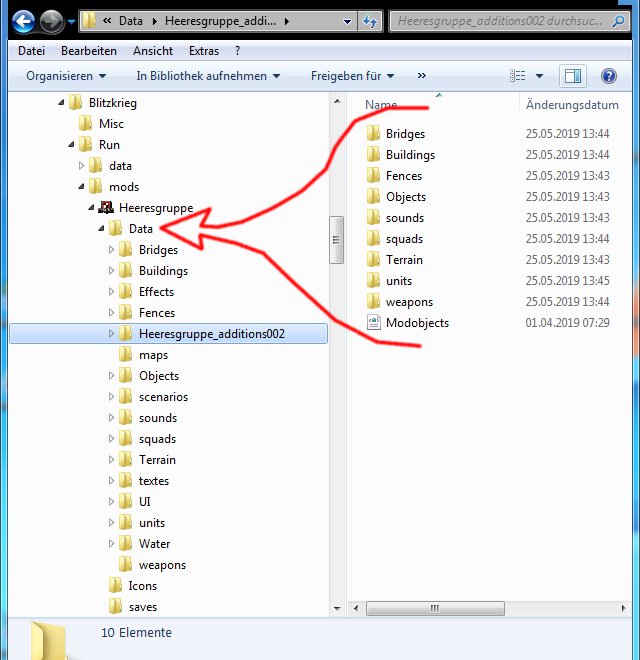The width and height of the screenshot is (640, 660).
Task: Select the units folder icon in file list
Action: tap(373, 281)
